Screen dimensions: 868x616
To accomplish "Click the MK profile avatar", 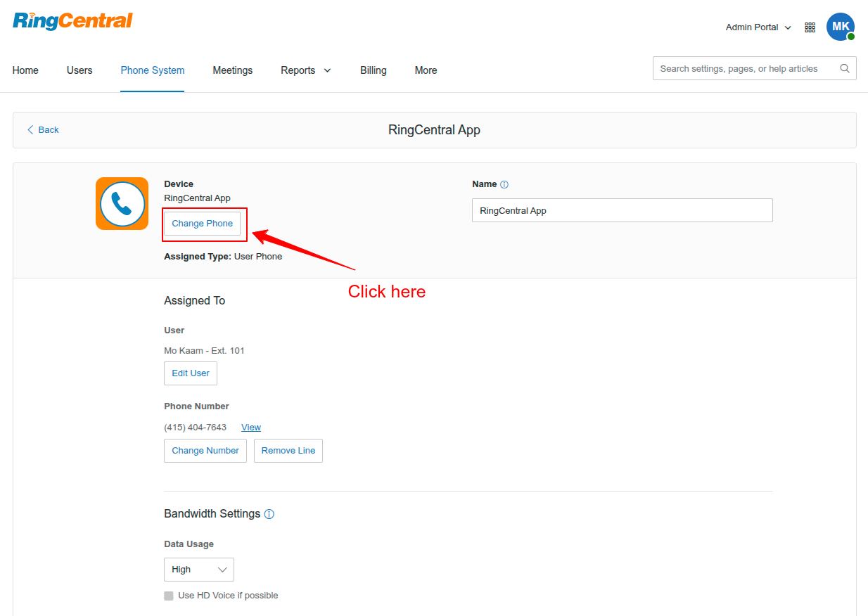I will (840, 27).
